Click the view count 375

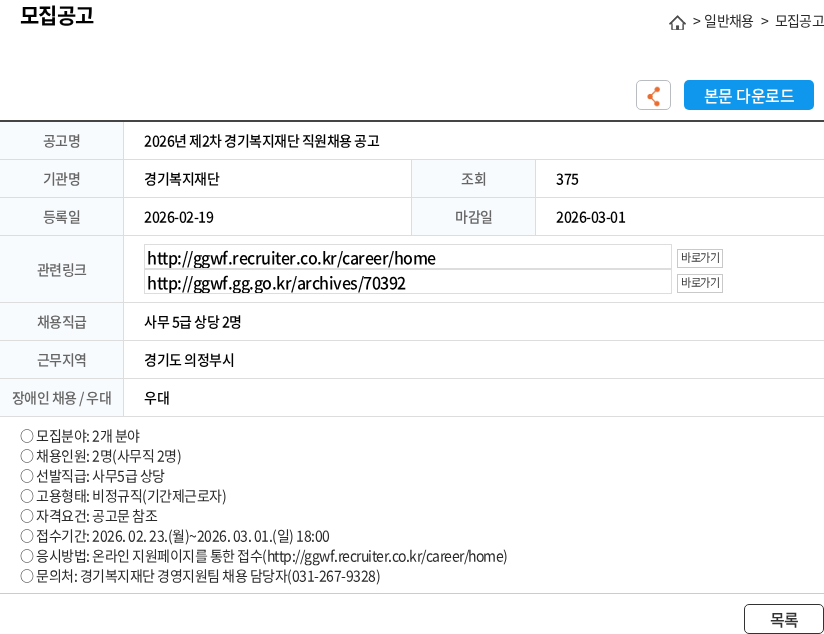point(567,180)
